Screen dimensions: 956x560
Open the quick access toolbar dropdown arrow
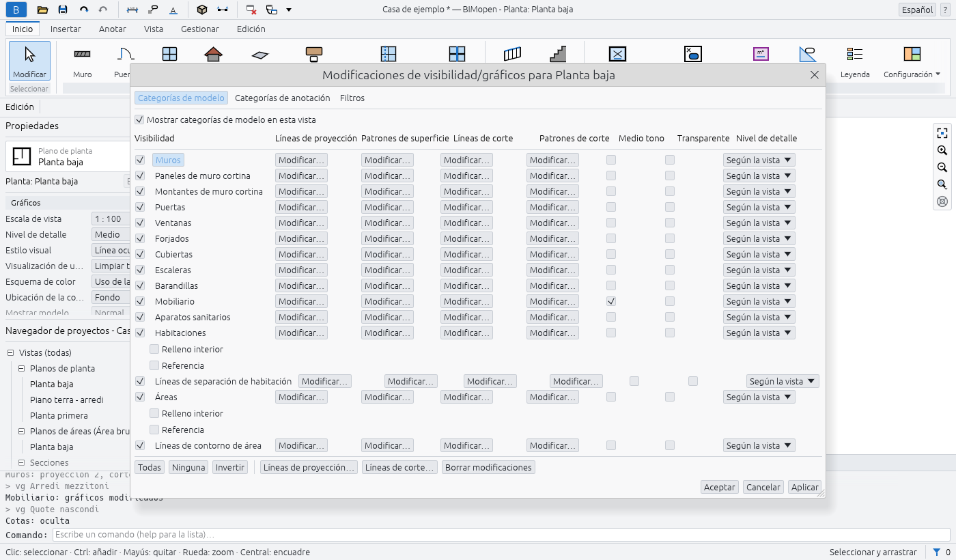pos(289,10)
